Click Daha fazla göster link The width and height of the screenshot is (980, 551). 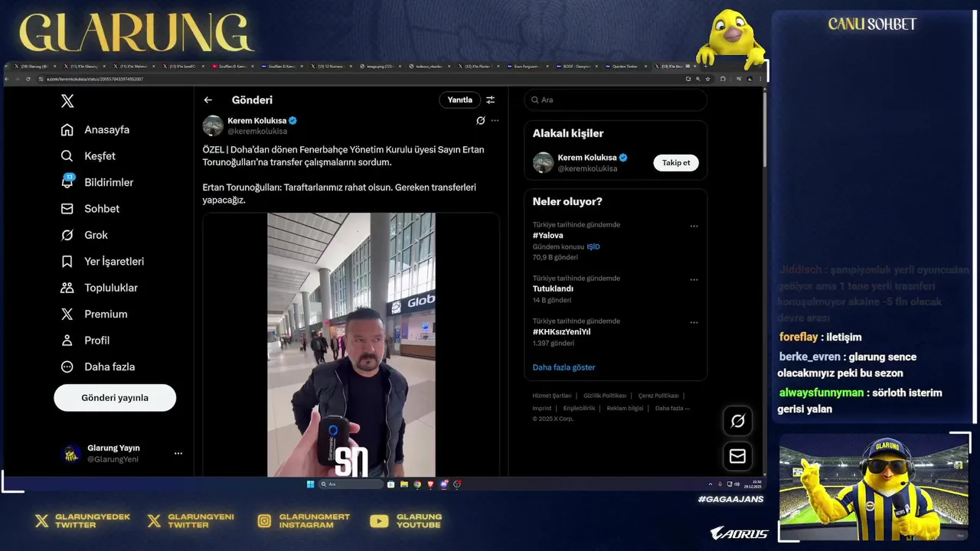[564, 367]
